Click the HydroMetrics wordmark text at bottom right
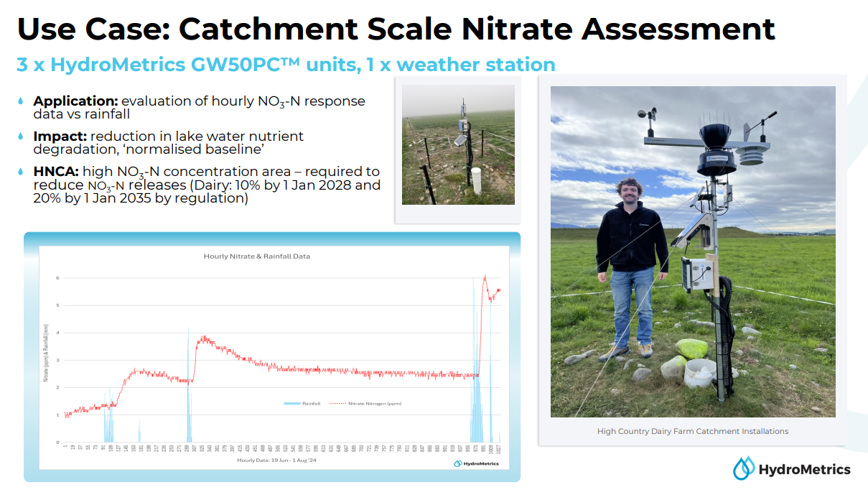Viewport: 868px width, 490px height. [x=804, y=469]
